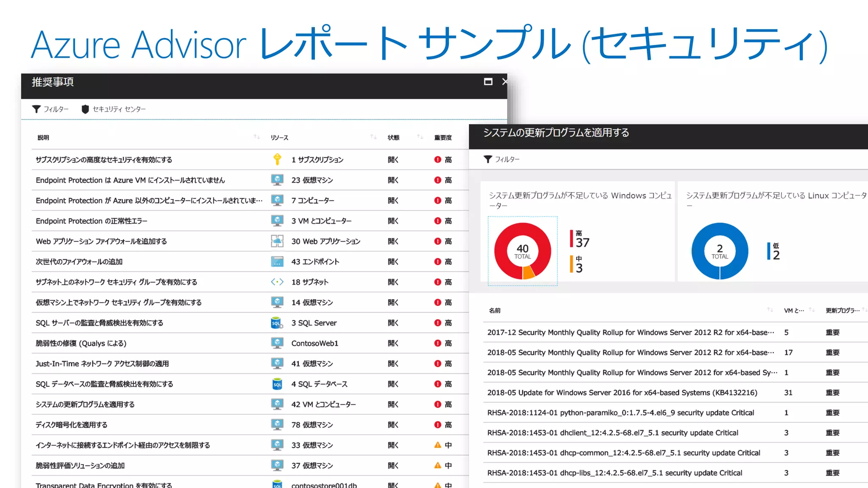This screenshot has width=868, height=488.
Task: Open 次世代のファイアウォールの追加 recommendation
Action: coord(79,262)
